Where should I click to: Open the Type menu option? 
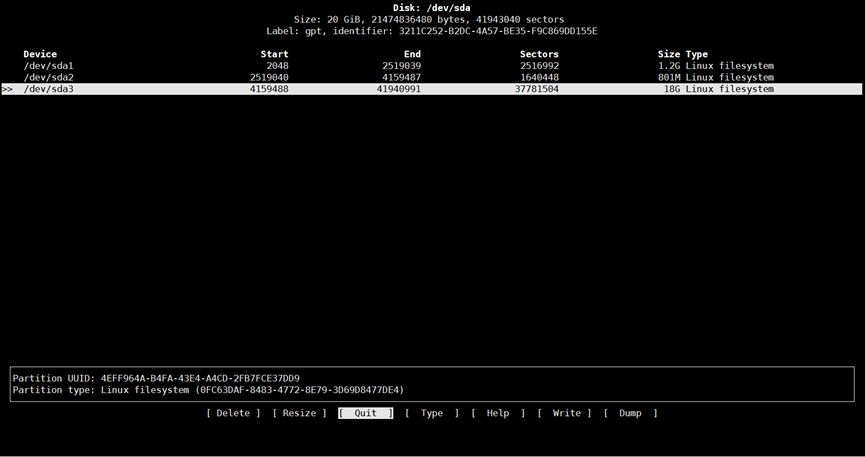click(x=431, y=413)
